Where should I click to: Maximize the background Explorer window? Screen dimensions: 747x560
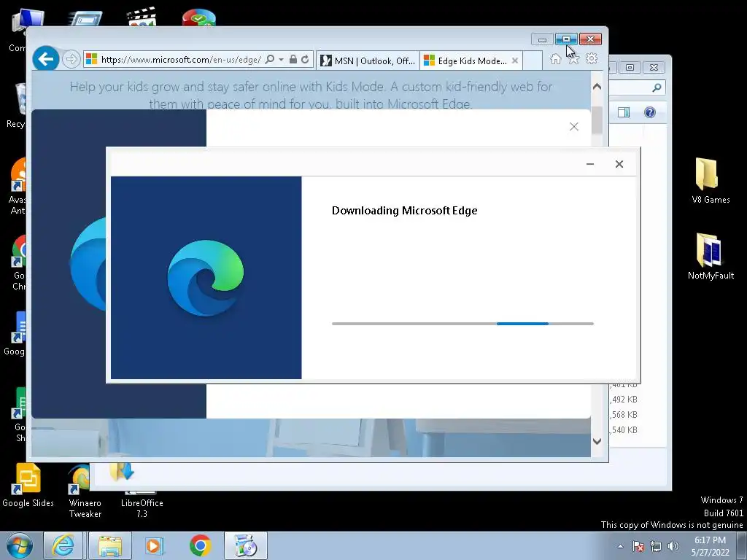pos(630,68)
